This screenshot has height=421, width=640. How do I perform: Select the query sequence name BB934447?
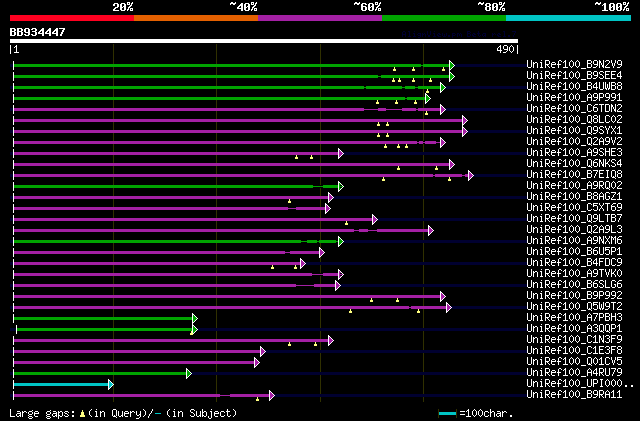click(x=37, y=32)
